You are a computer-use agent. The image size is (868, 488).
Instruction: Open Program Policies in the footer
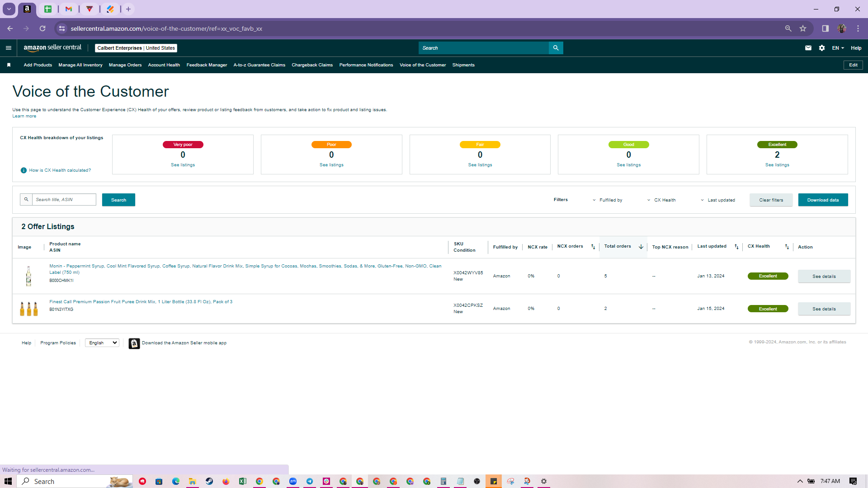58,343
